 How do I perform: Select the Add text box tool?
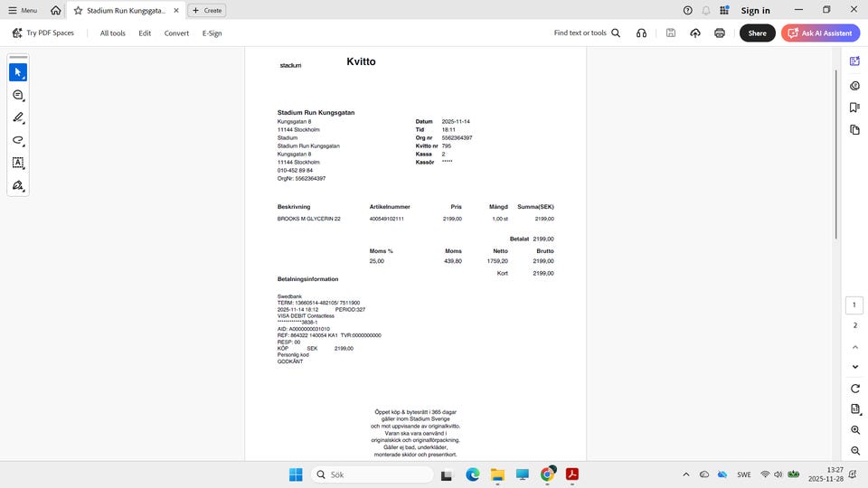click(x=18, y=163)
